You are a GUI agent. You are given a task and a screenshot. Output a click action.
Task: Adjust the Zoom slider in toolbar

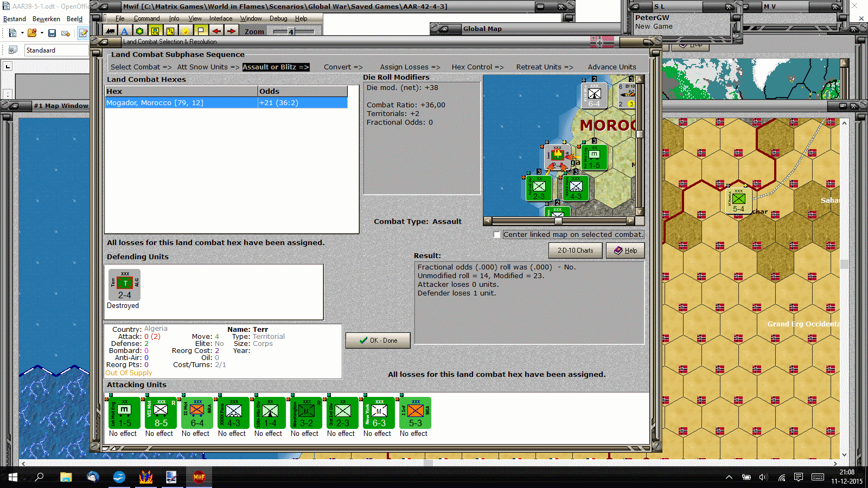click(x=291, y=31)
